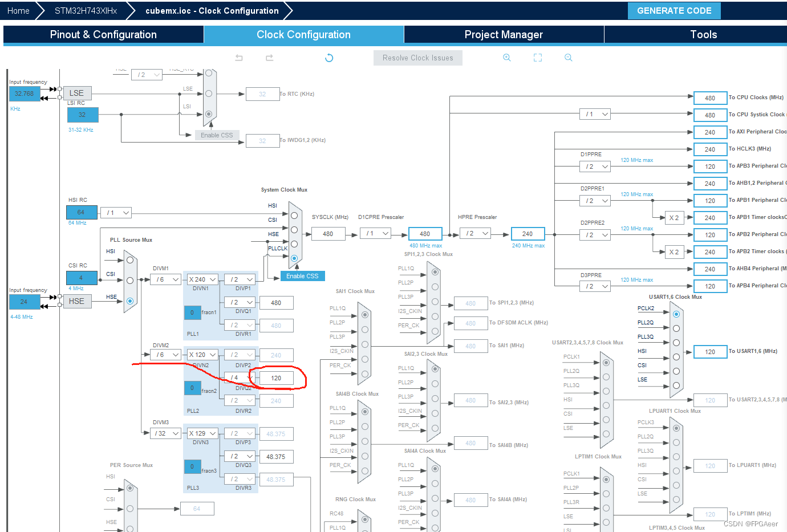Switch to the Project Manager tab
787x532 pixels.
(504, 35)
